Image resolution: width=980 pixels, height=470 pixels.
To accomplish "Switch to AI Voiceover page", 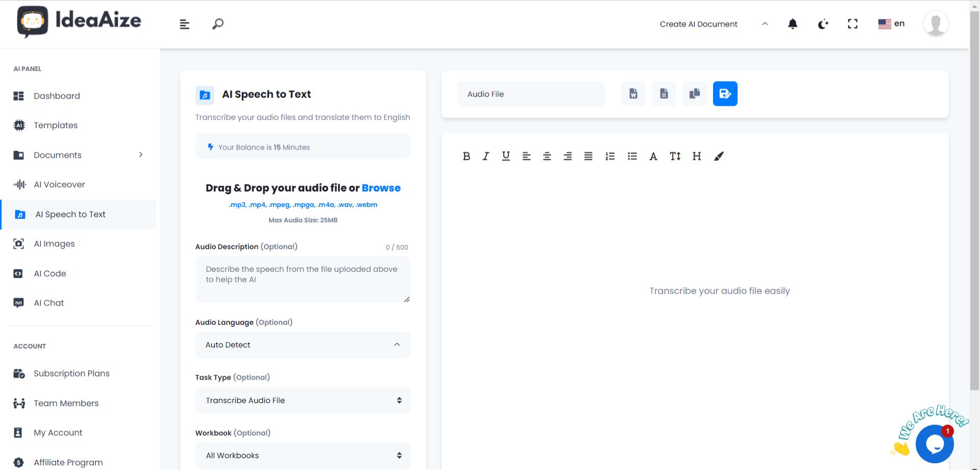I will 59,184.
